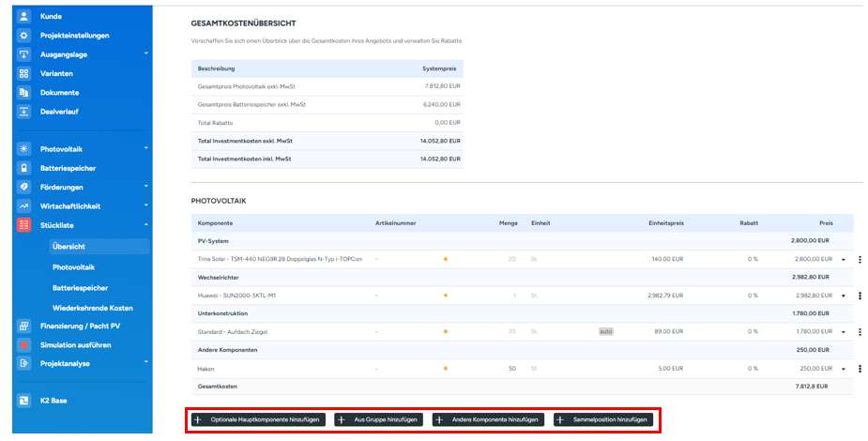Click the Kunde person icon in sidebar
Image resolution: width=868 pixels, height=441 pixels.
pyautogui.click(x=24, y=17)
